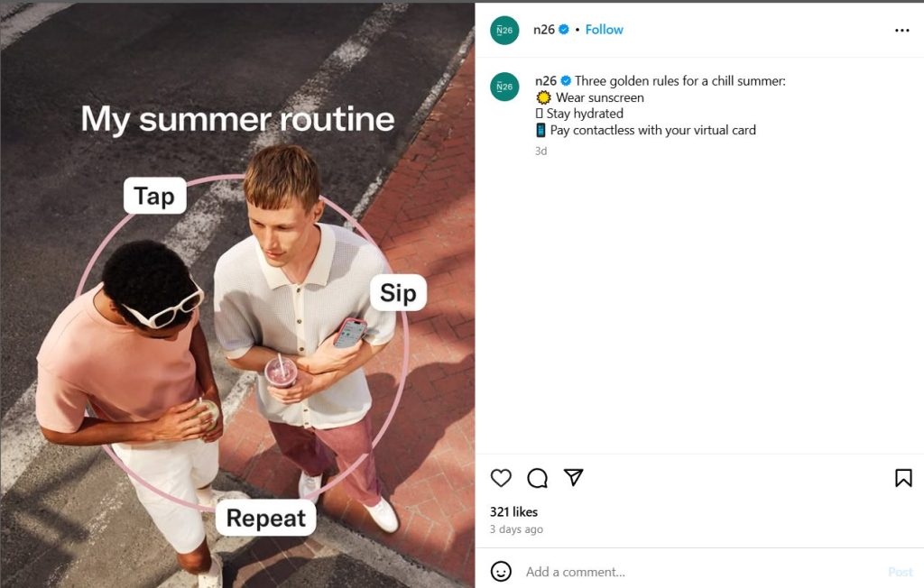Open emoji picker smiley icon
This screenshot has height=588, width=924.
[501, 572]
